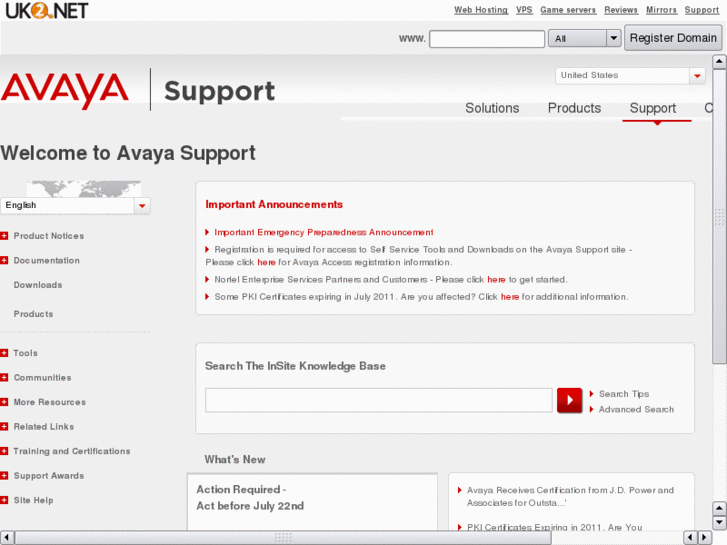
Task: Open the VPS link
Action: coord(524,10)
